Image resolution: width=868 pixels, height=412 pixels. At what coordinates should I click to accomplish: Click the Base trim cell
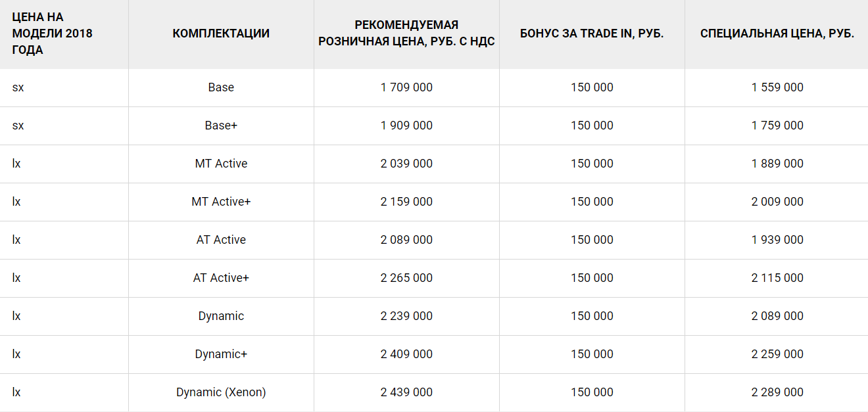pos(221,87)
